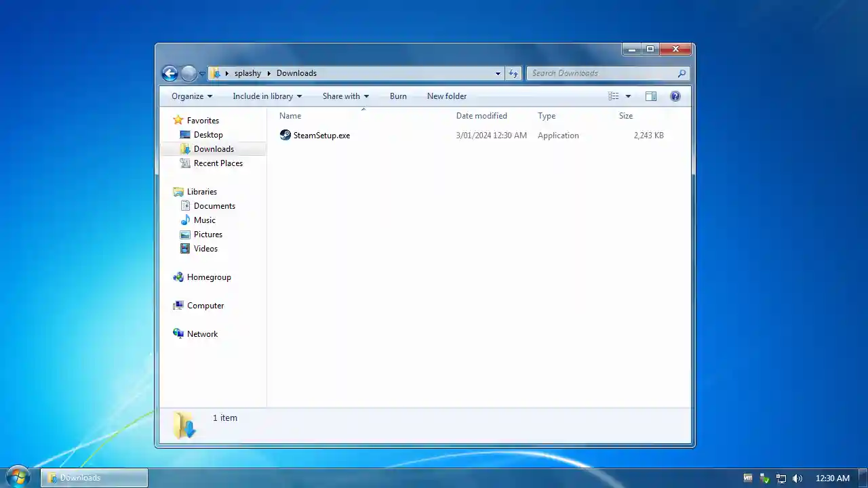Image resolution: width=868 pixels, height=488 pixels.
Task: Open the Share with menu
Action: coord(345,96)
